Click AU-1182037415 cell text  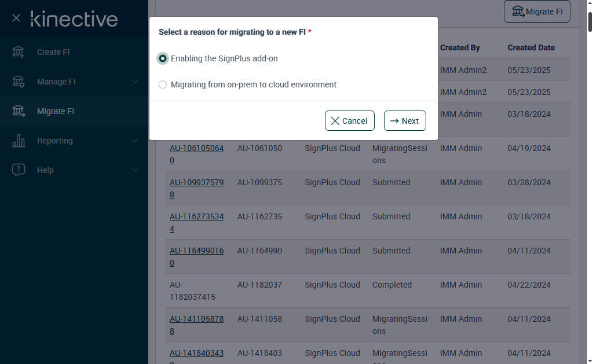click(192, 291)
